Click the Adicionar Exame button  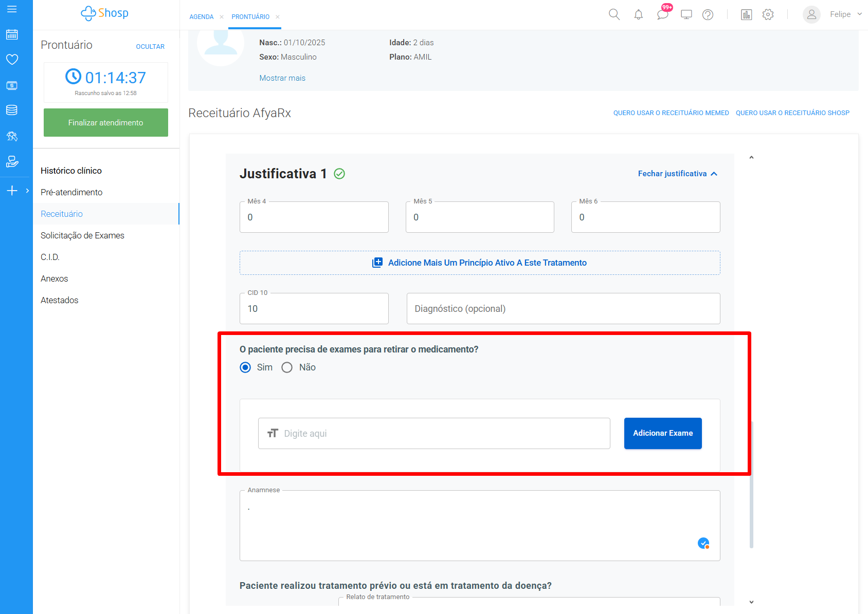662,433
